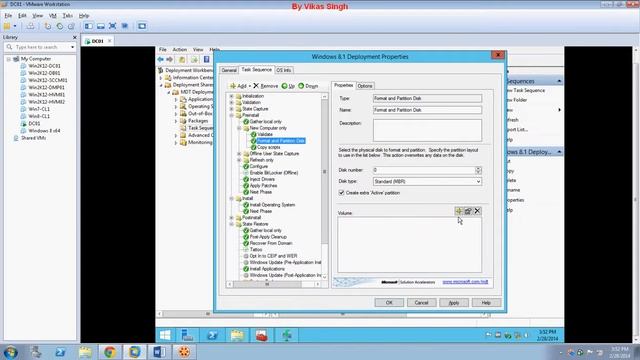Select Enable BitLocker (Offline) step

click(x=274, y=173)
